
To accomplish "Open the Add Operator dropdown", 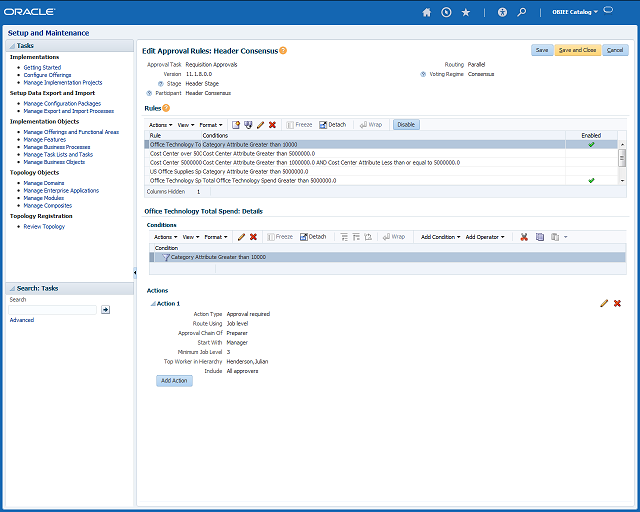I will (485, 237).
